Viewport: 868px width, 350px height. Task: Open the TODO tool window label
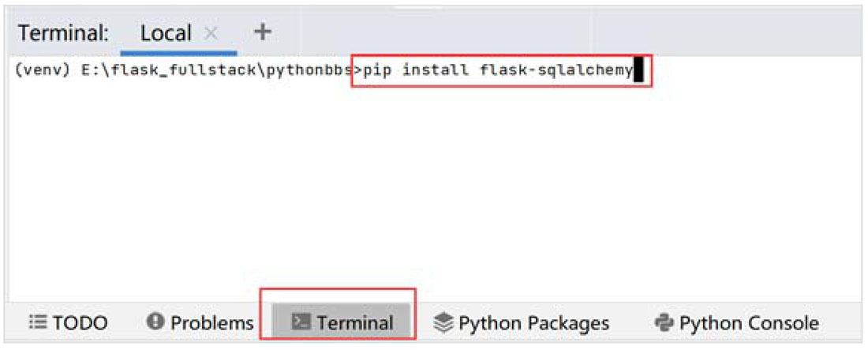pyautogui.click(x=80, y=322)
